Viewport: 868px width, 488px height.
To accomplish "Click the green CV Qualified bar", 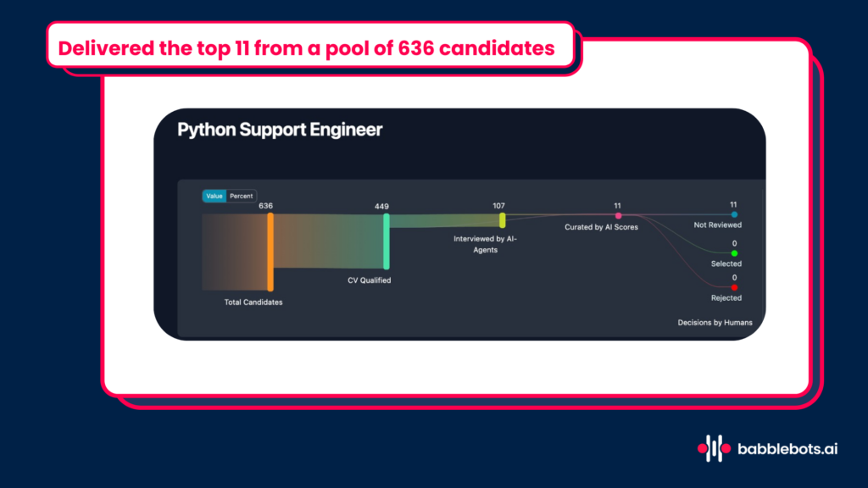I will tap(387, 241).
